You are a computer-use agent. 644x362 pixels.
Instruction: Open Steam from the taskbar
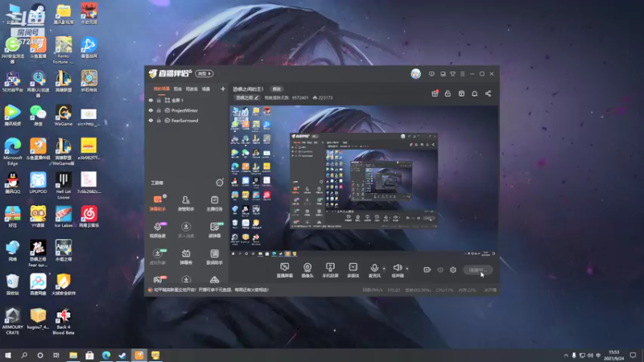pos(122,356)
